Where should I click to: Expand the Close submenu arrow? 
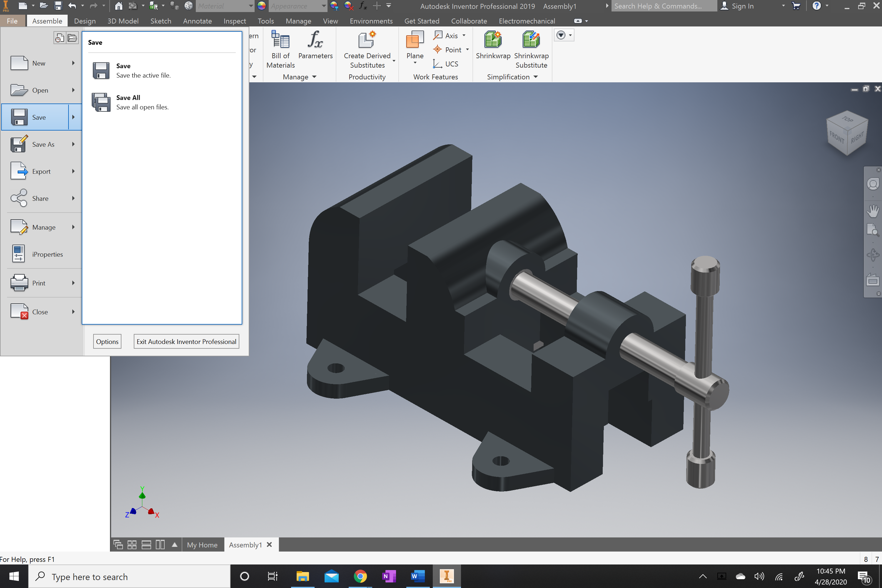tap(73, 312)
